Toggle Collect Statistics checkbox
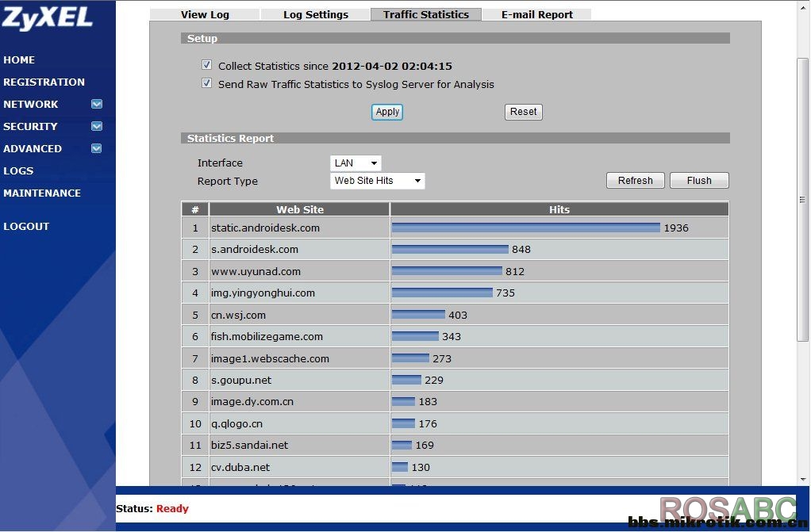Viewport: 811px width, 532px height. [x=206, y=65]
